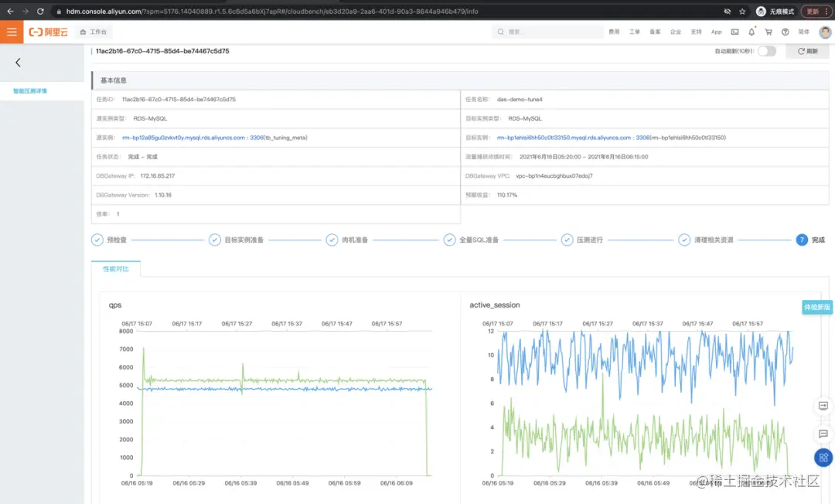Viewport: 835px width, 504px height.
Task: Open the 企业 menu
Action: (675, 32)
